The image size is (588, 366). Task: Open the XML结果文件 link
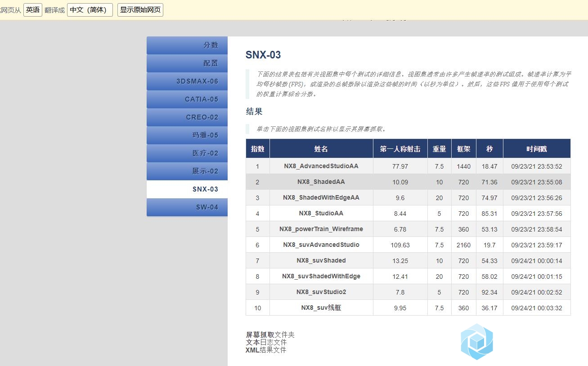tap(266, 350)
